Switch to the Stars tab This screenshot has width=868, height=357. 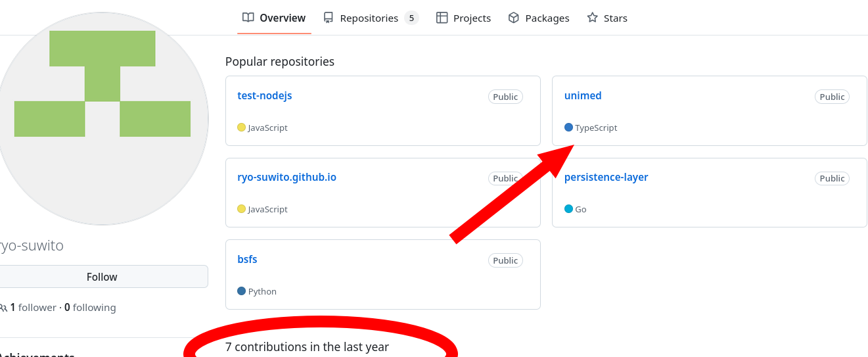(607, 18)
